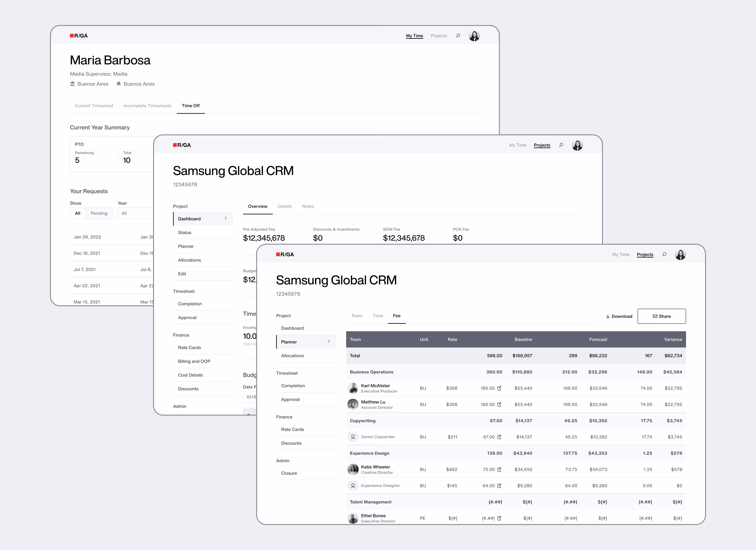The width and height of the screenshot is (756, 550).
Task: Open the Incomplete Timesheets tab
Action: click(147, 106)
